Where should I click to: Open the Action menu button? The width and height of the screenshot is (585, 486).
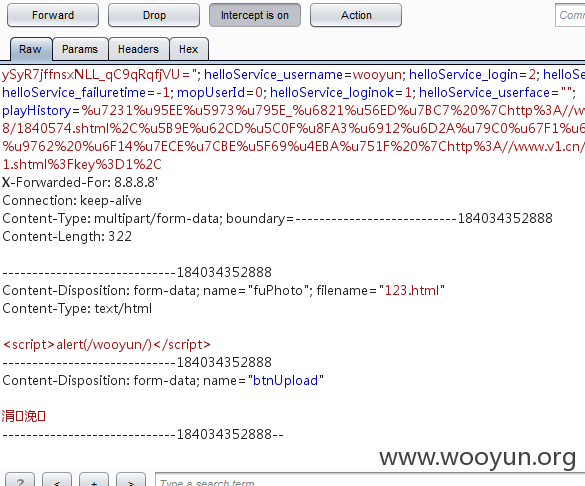tap(356, 15)
